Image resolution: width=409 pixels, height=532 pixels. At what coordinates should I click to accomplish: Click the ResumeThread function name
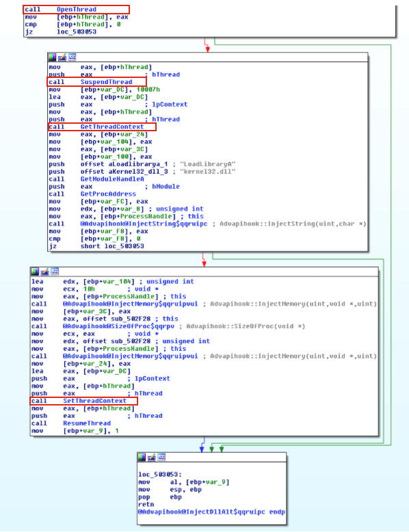pyautogui.click(x=87, y=423)
